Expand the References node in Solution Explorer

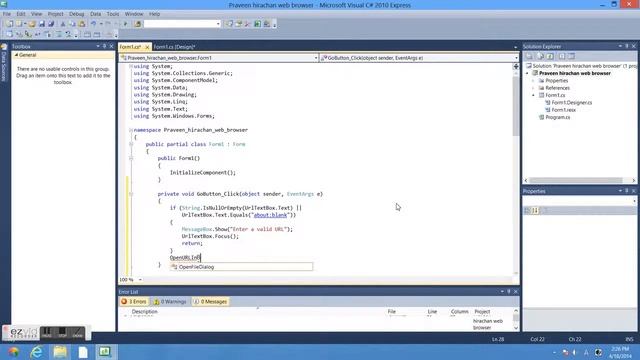[533, 88]
